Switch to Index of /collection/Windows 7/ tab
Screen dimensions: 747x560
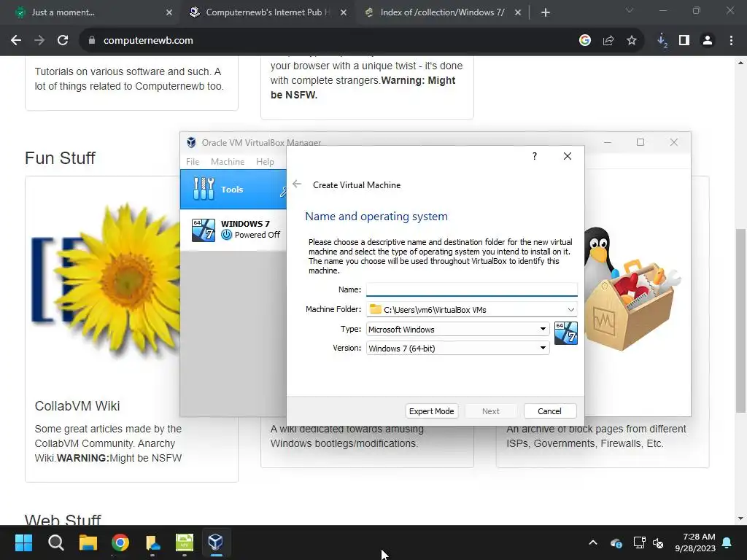click(x=441, y=12)
